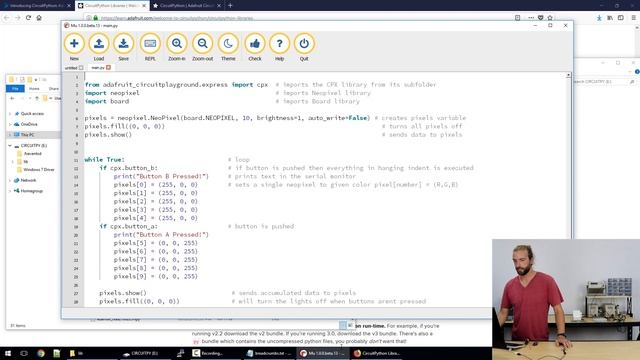Switch to breadcrumbs.txt taskbar window
The height and width of the screenshot is (360, 640).
pos(270,353)
